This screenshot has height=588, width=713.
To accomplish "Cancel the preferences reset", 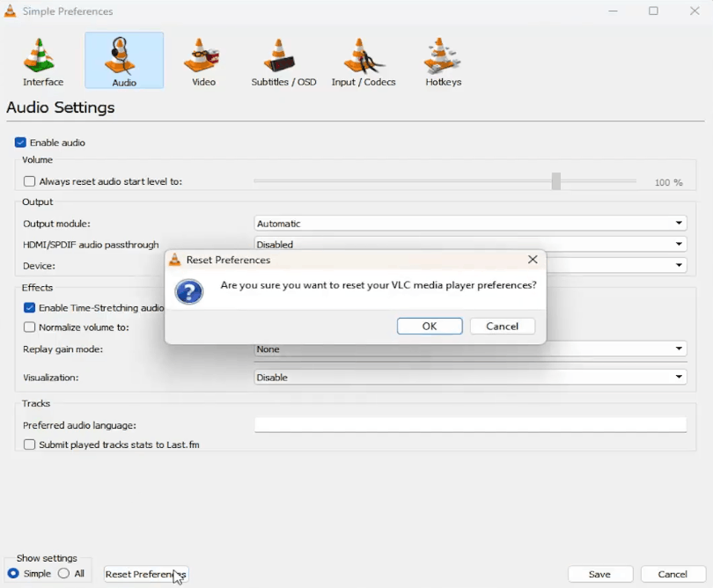I will (x=502, y=326).
